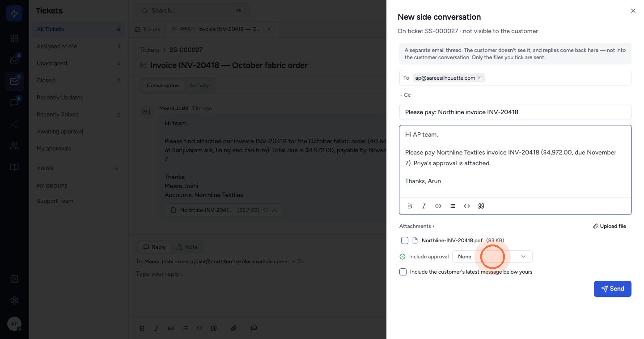Select the Conversation tab
644x339 pixels.
(x=163, y=86)
